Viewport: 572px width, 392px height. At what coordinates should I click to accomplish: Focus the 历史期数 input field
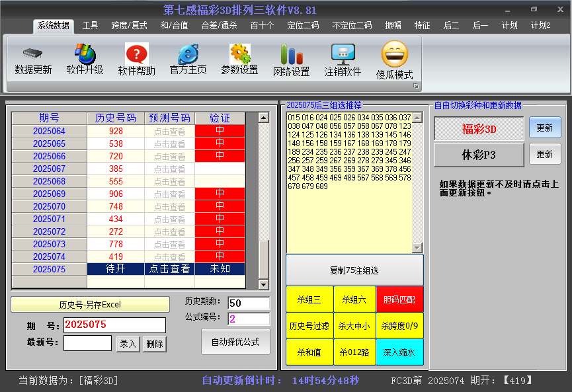pos(249,303)
